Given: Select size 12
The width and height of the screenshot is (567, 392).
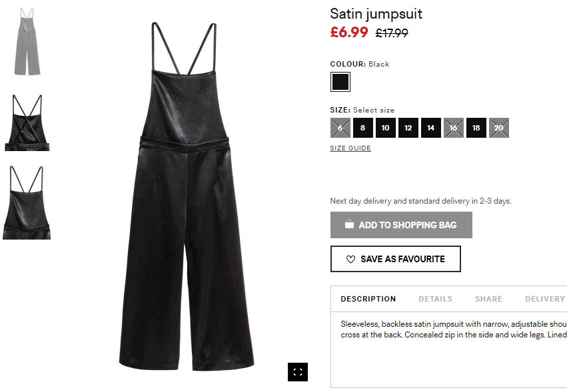Looking at the screenshot, I should click(408, 128).
